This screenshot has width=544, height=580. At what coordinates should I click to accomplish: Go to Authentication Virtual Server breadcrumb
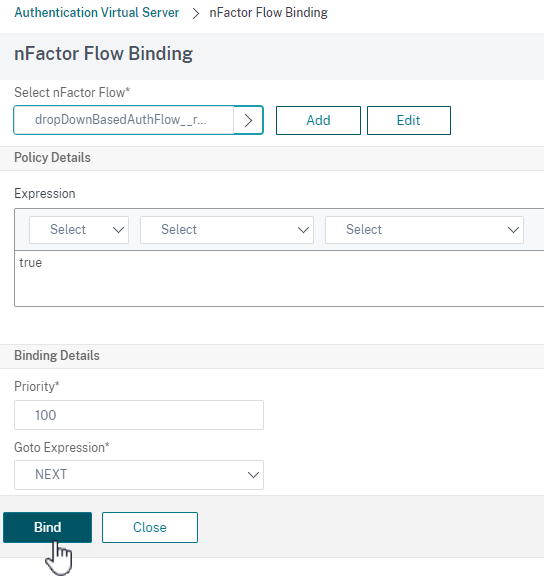coord(97,13)
